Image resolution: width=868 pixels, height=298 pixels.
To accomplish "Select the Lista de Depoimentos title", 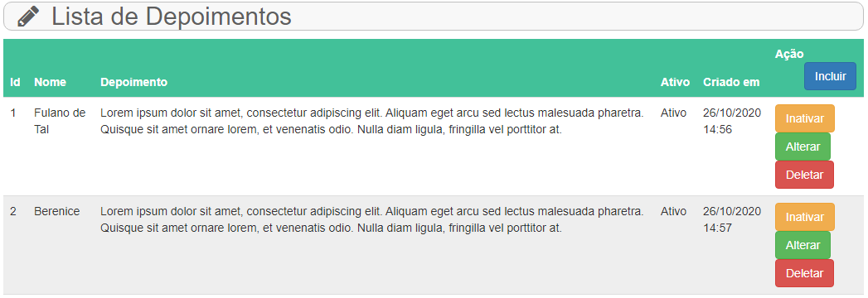I will click(x=171, y=17).
